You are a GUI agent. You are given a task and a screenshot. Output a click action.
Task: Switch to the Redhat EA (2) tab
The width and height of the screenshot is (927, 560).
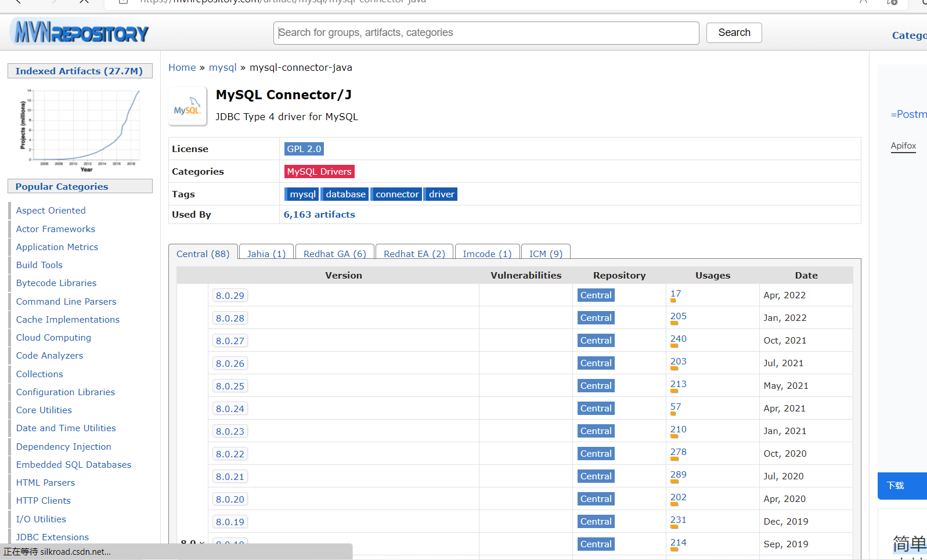click(414, 254)
